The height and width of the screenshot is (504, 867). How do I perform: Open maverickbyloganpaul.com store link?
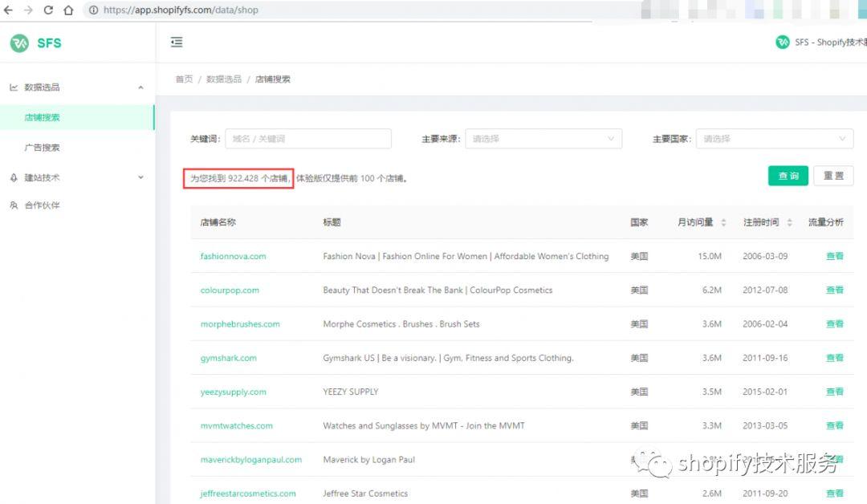click(x=251, y=460)
